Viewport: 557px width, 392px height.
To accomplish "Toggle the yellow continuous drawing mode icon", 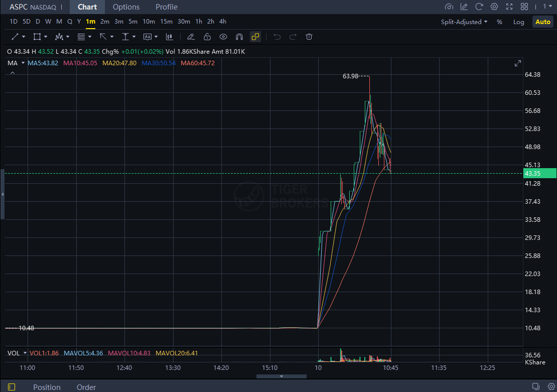I will pos(255,37).
